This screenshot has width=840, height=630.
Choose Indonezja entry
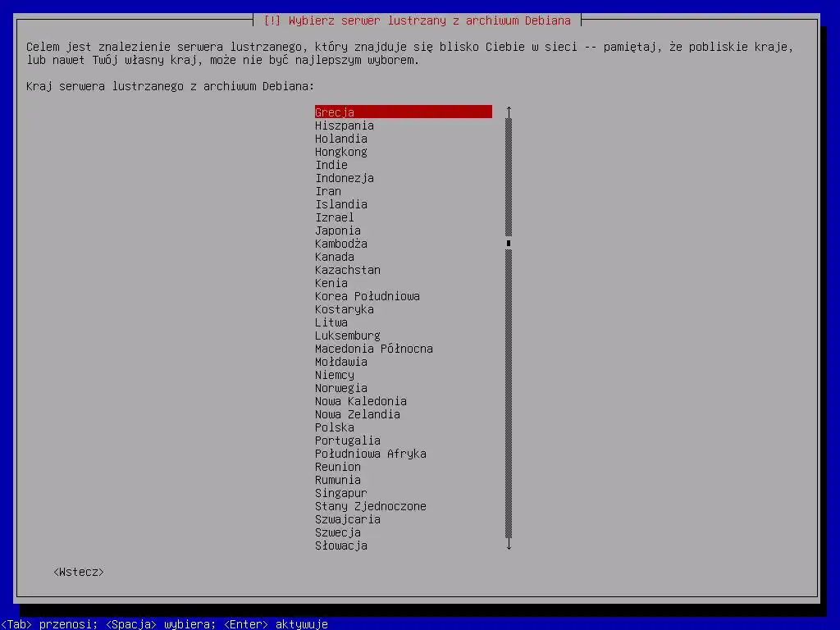404,178
